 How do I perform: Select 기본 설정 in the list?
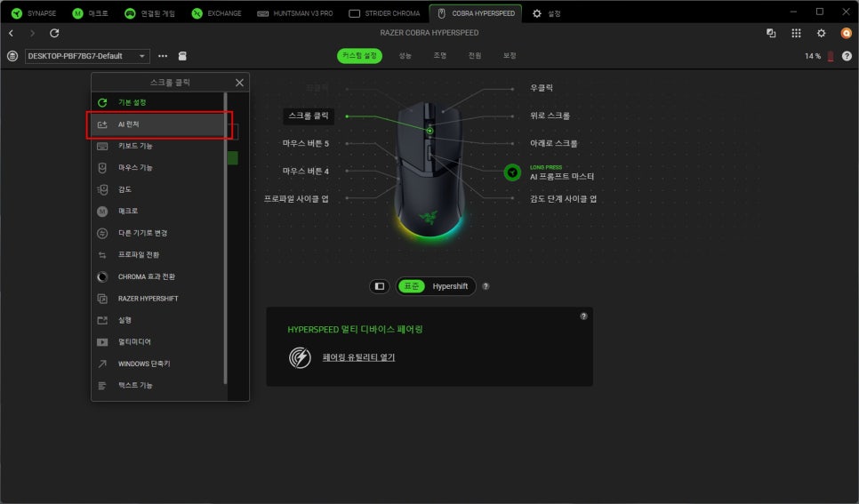pos(157,102)
